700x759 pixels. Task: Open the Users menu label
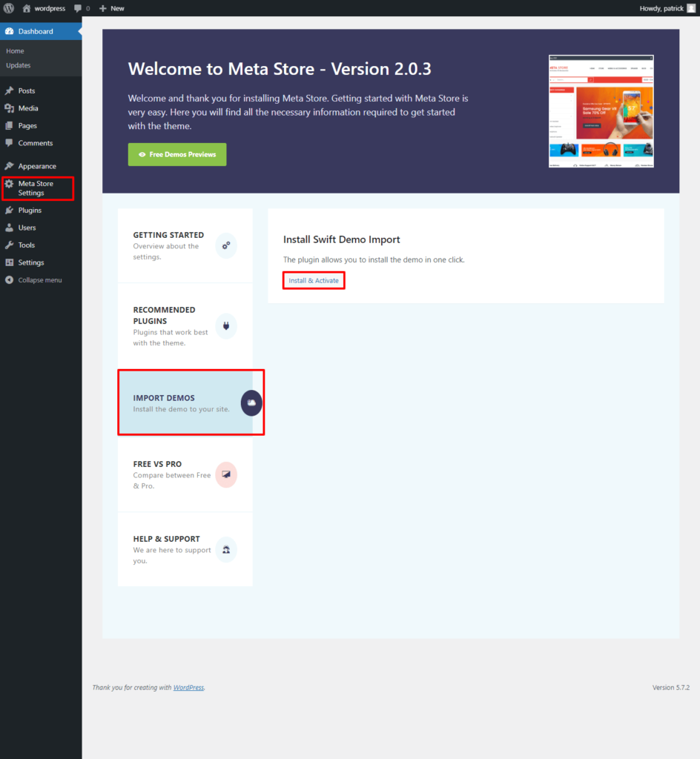27,228
